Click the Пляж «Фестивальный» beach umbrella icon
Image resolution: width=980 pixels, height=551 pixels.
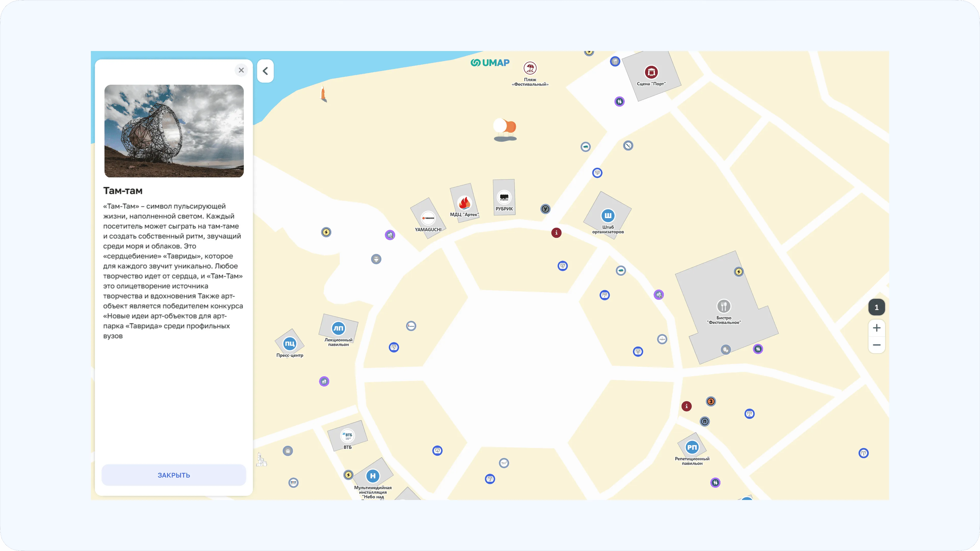click(x=530, y=68)
